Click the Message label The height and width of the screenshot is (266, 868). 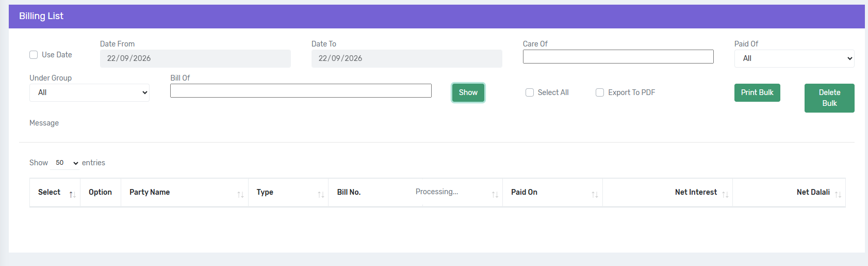tap(44, 123)
